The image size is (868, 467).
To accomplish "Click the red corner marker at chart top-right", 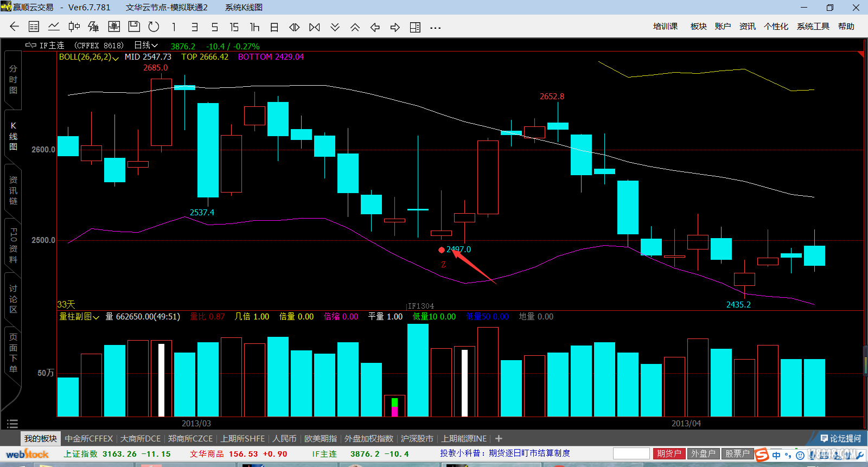I will pos(861,54).
